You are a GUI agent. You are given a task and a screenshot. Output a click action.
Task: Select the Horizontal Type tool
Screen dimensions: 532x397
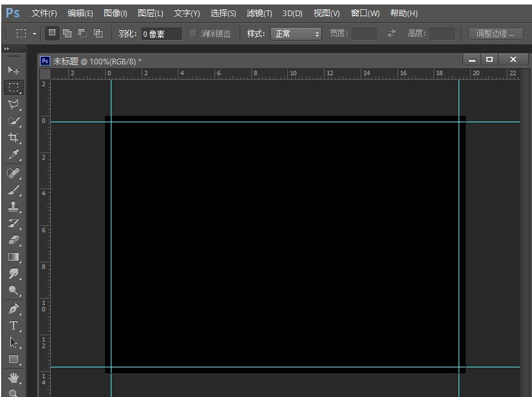tap(14, 326)
